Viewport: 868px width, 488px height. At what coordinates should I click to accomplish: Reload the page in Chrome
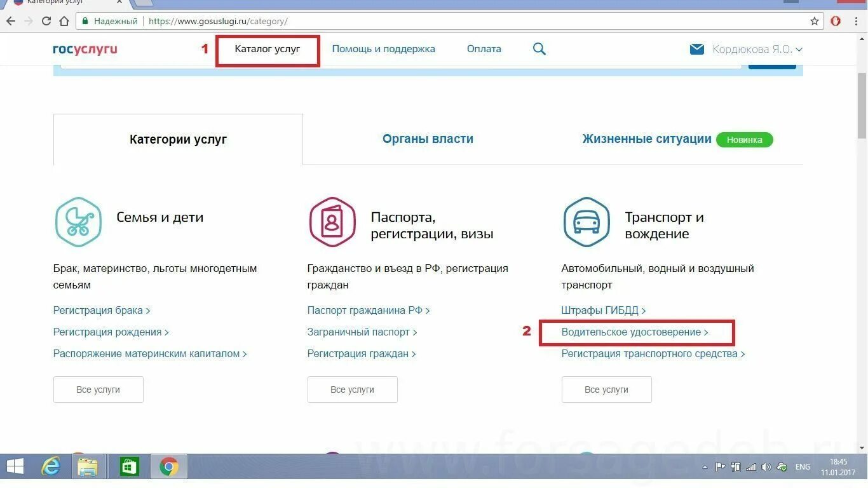click(46, 21)
